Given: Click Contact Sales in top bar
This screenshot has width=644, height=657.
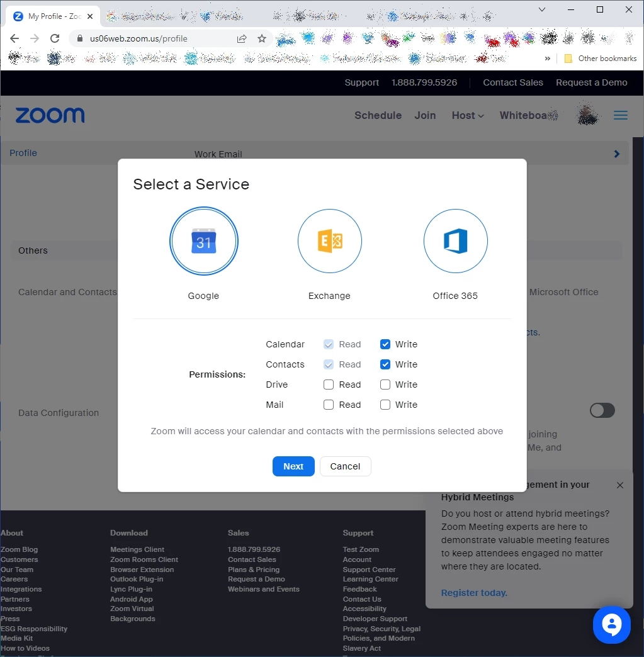Looking at the screenshot, I should (x=513, y=82).
